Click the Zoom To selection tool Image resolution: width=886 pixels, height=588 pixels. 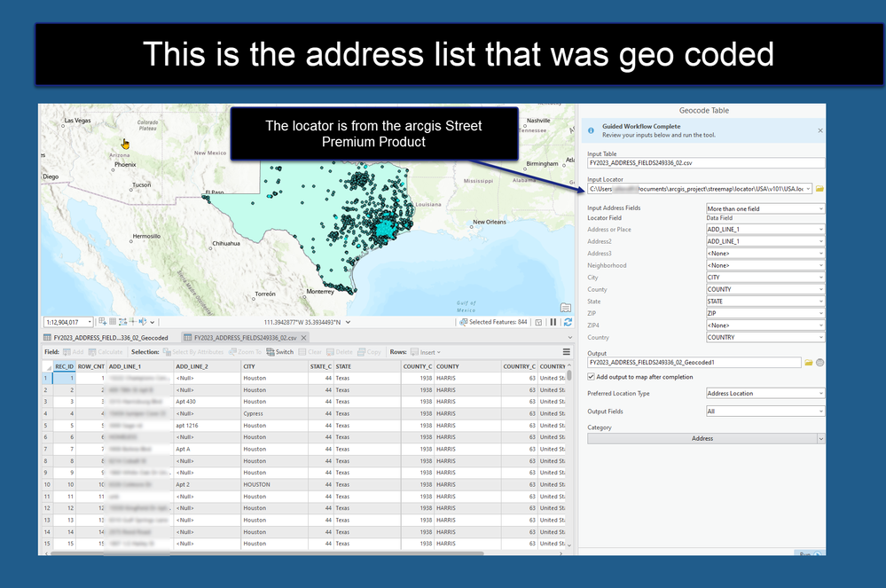coord(246,352)
